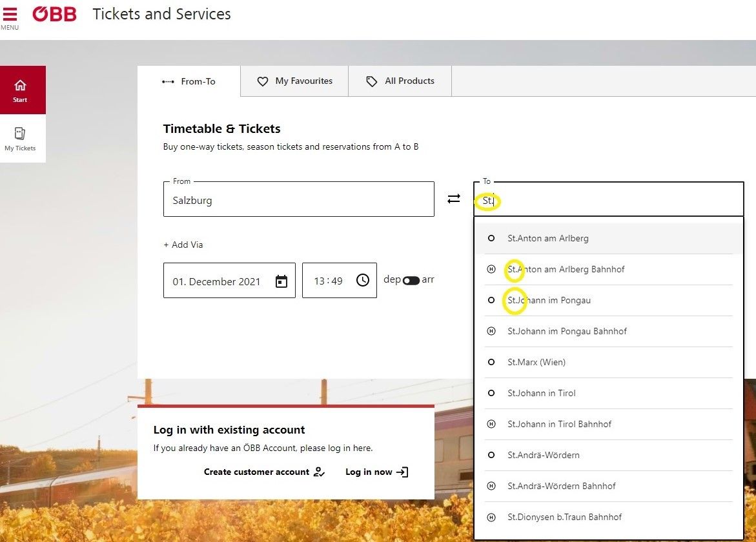The height and width of the screenshot is (542, 756).
Task: Pick St.Marx (Wien) from the dropdown list
Action: click(x=538, y=362)
